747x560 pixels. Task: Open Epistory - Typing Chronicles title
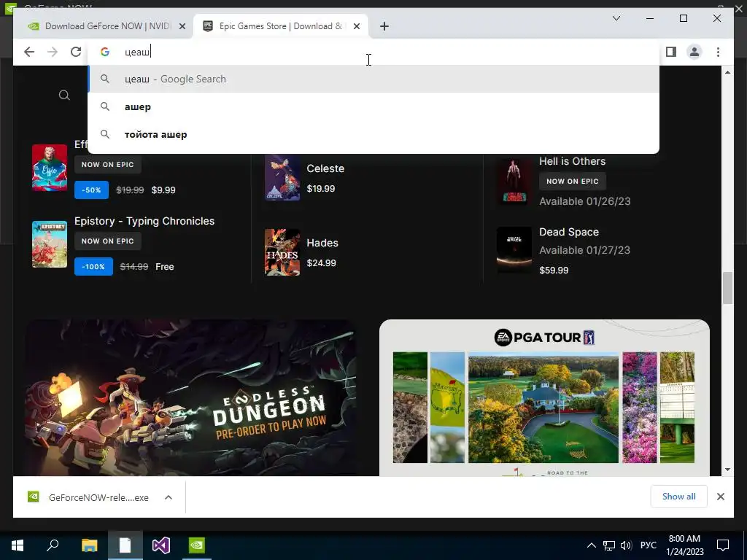[x=144, y=221]
